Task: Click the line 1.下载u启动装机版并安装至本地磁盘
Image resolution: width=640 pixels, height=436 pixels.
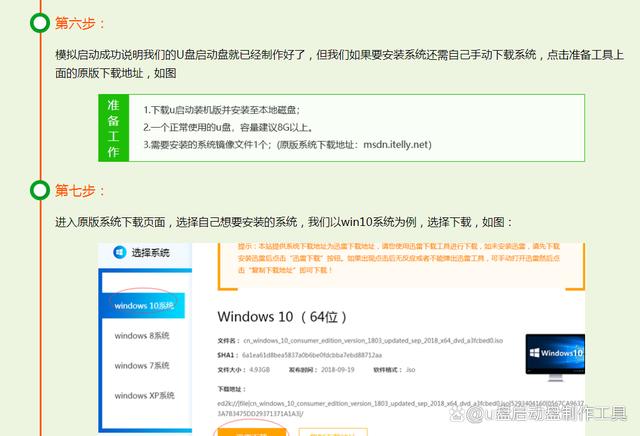Action: click(x=222, y=110)
